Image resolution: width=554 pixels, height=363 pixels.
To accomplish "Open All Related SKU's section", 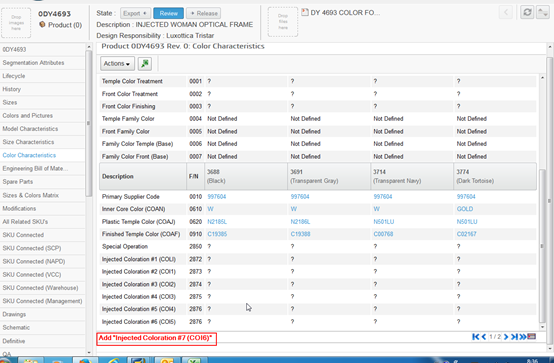I will click(x=42, y=222).
